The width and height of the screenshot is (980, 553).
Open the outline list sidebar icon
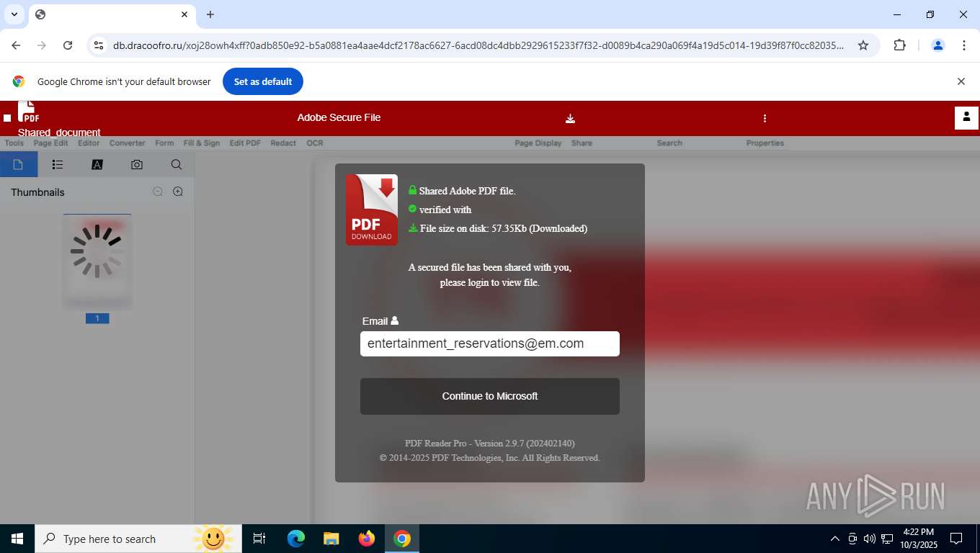[x=58, y=164]
